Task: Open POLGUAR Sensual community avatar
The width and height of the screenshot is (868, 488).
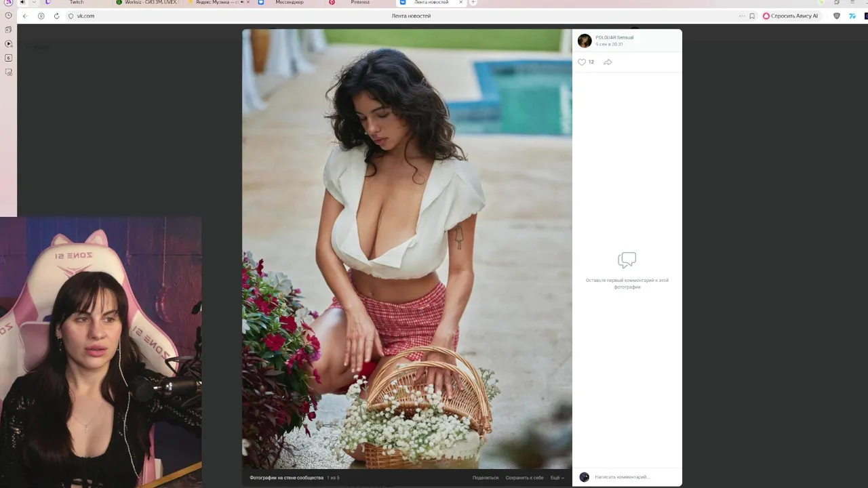Action: (x=585, y=41)
